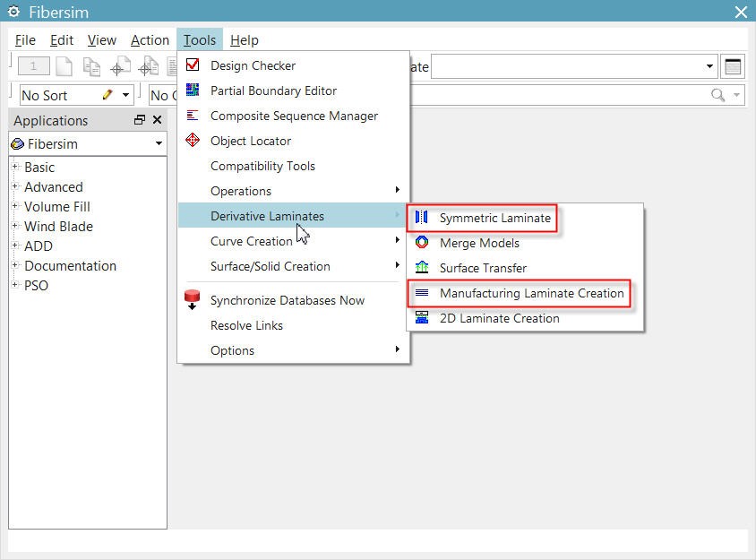This screenshot has width=756, height=560.
Task: Open the Fibersim applications dropdown
Action: pyautogui.click(x=159, y=143)
